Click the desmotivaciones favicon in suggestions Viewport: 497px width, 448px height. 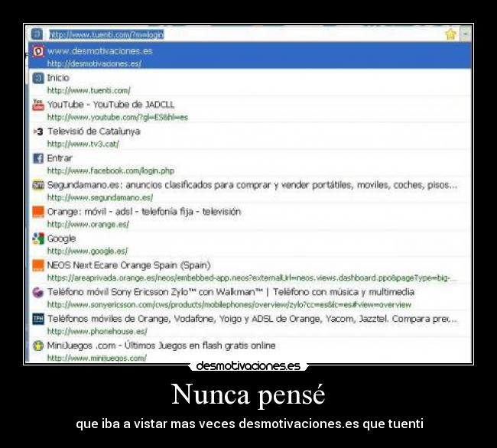click(x=38, y=51)
